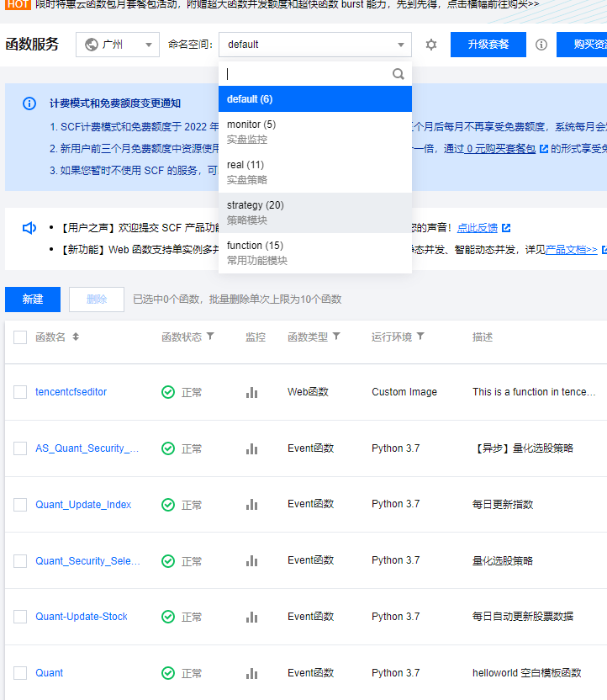The image size is (607, 700).
Task: Click the 新建 button
Action: click(33, 300)
